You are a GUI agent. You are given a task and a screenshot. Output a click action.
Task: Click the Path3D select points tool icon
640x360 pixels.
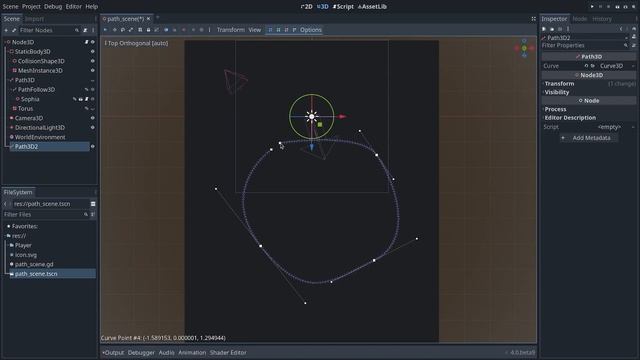[270, 30]
